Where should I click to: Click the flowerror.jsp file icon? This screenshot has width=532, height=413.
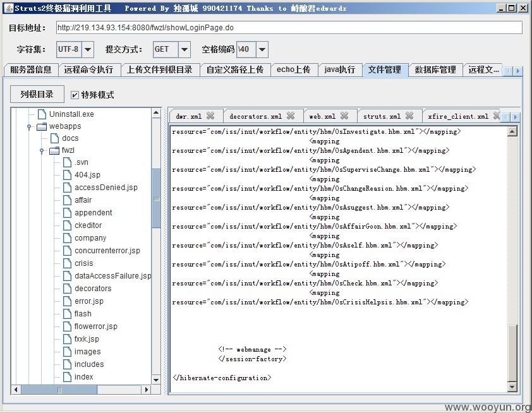pyautogui.click(x=67, y=326)
